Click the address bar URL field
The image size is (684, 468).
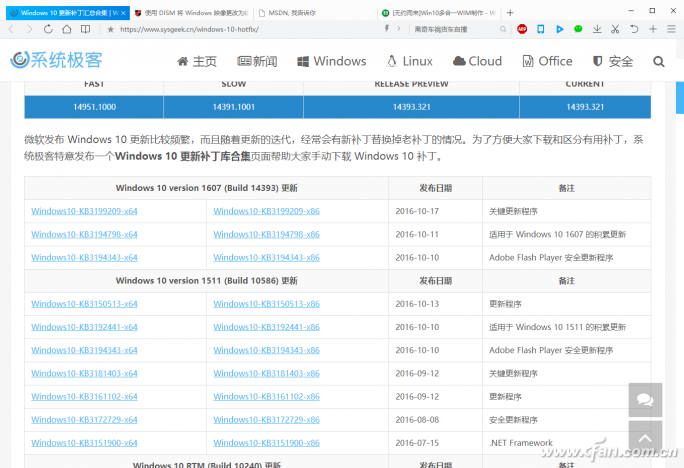coord(249,29)
